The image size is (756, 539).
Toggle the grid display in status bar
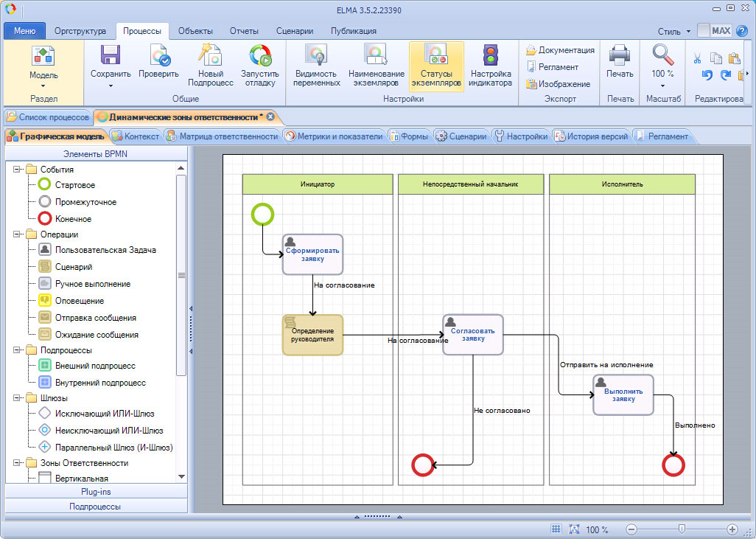point(556,529)
